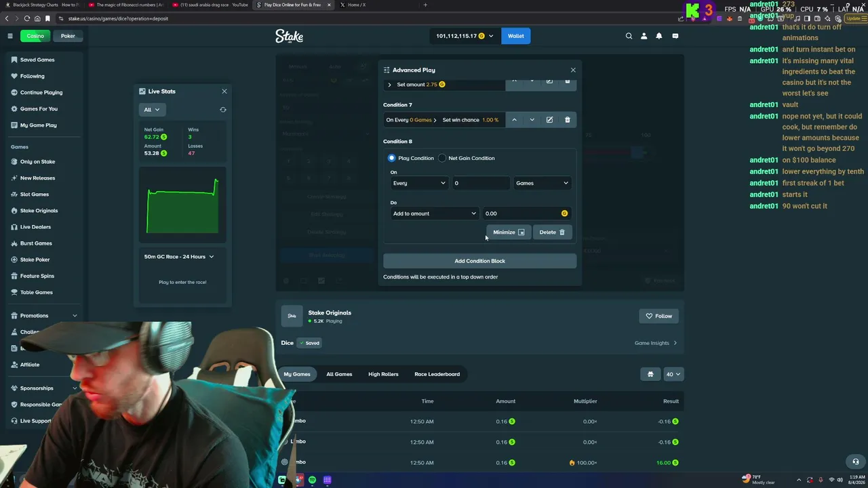Close the Live Stats panel

click(x=224, y=91)
